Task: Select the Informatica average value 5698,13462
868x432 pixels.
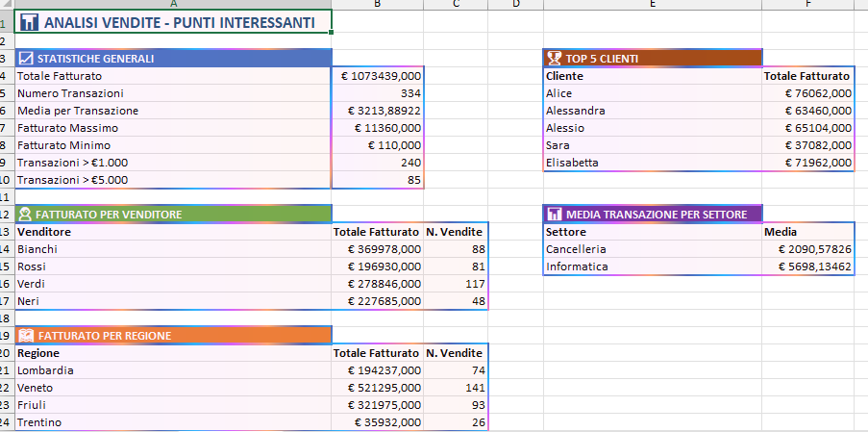Action: pos(807,267)
